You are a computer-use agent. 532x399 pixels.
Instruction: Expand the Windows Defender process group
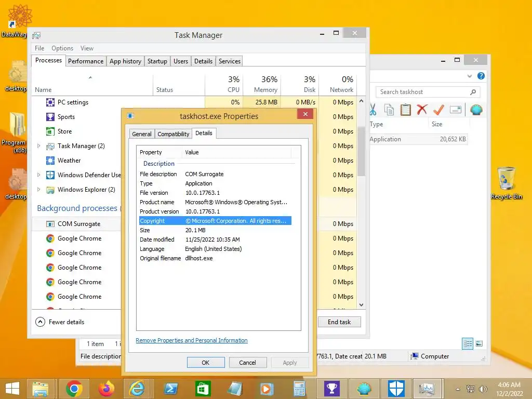[x=38, y=175]
